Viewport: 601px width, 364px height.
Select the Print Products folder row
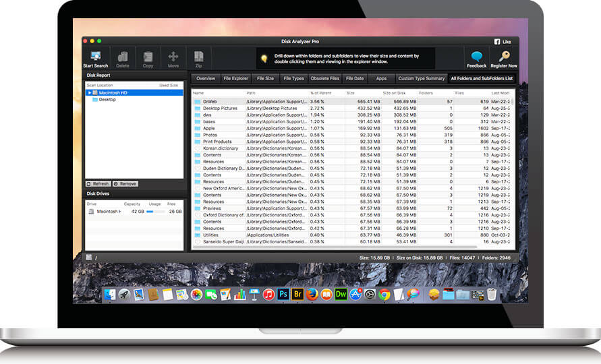pos(351,142)
